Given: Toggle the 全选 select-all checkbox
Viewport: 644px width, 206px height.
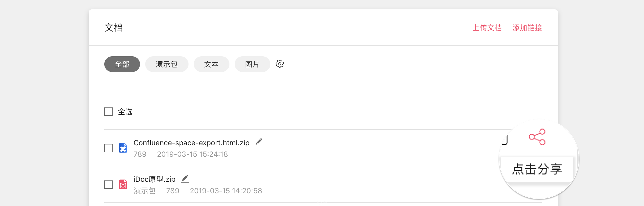Looking at the screenshot, I should click(x=108, y=112).
